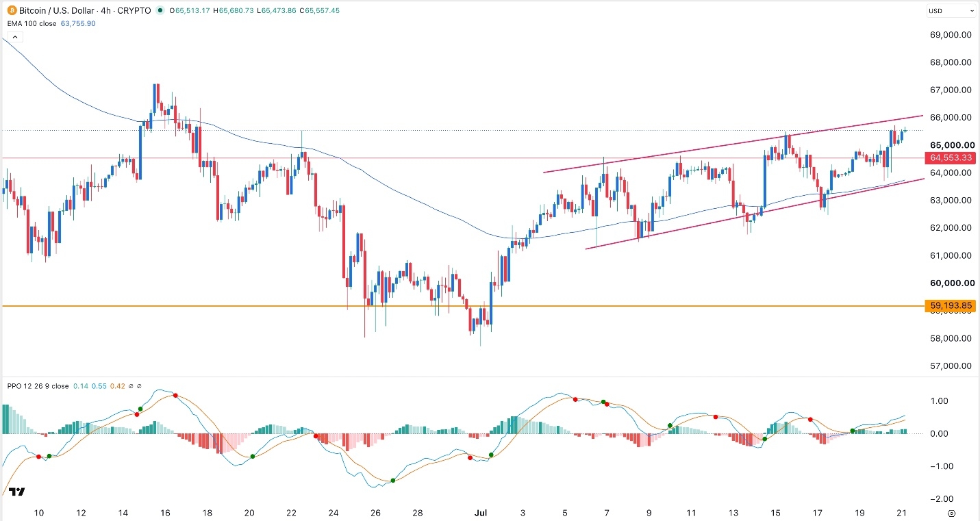Click the close value C65,557.45
980x521 pixels.
click(x=318, y=10)
